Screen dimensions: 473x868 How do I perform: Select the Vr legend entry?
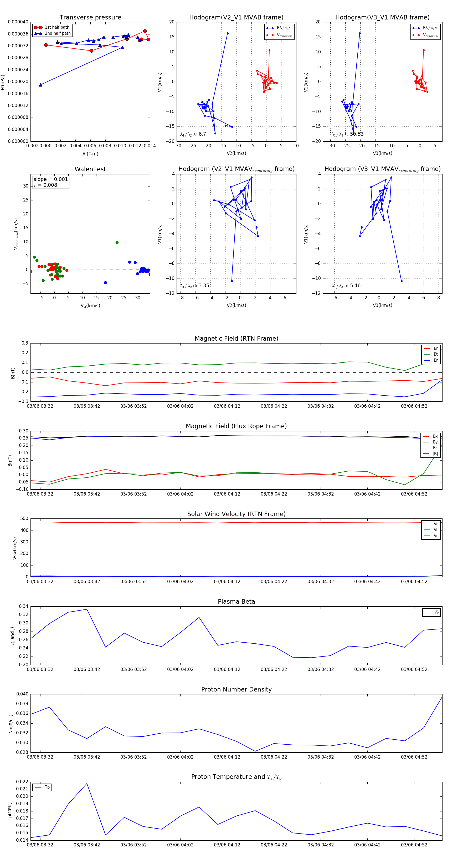tap(431, 524)
